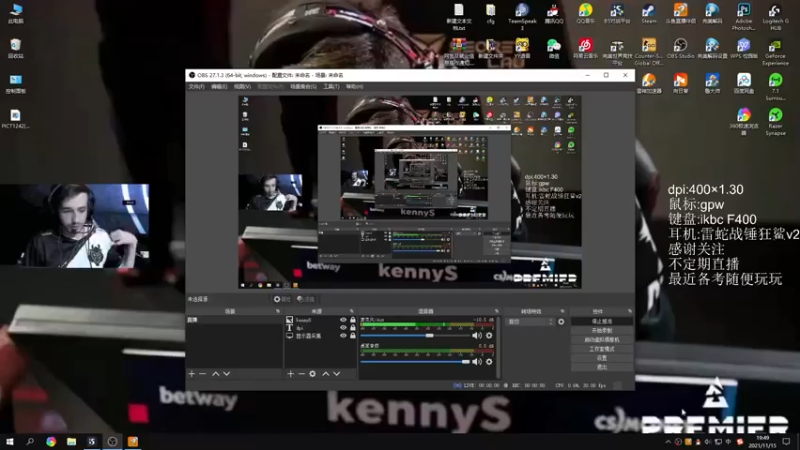Open the cfg folder on desktop
Screen dimensions: 800x450
[x=490, y=14]
